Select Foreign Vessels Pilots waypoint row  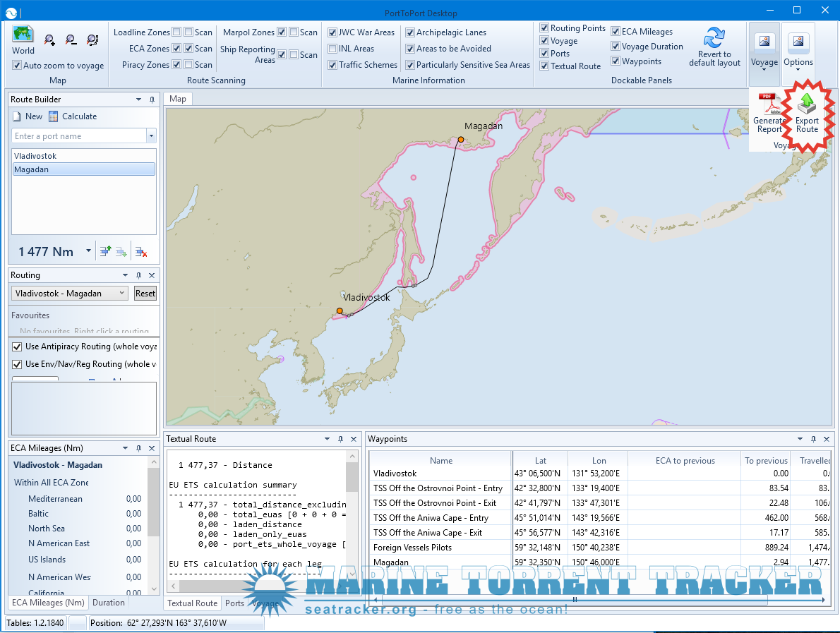click(x=600, y=548)
